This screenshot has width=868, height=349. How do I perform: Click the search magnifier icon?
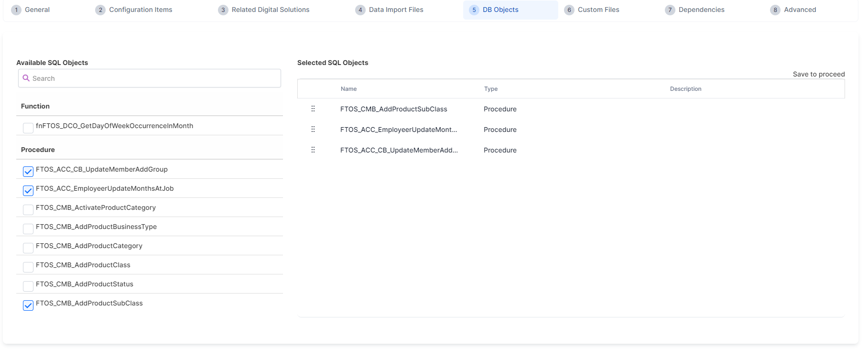click(26, 78)
